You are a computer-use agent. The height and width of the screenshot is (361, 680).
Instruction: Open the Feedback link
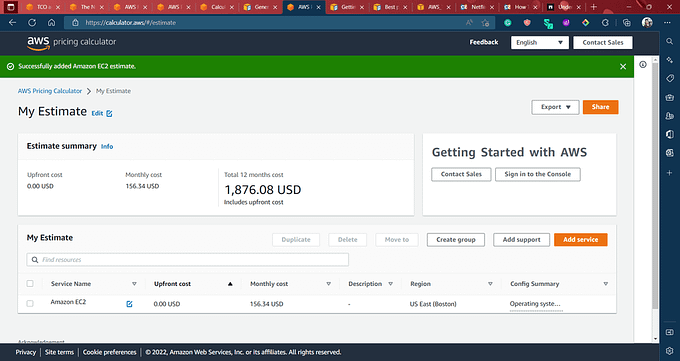484,42
